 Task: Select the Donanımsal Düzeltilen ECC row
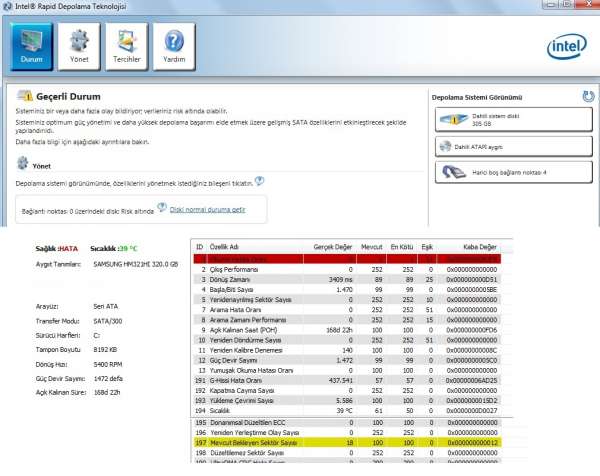[347, 423]
